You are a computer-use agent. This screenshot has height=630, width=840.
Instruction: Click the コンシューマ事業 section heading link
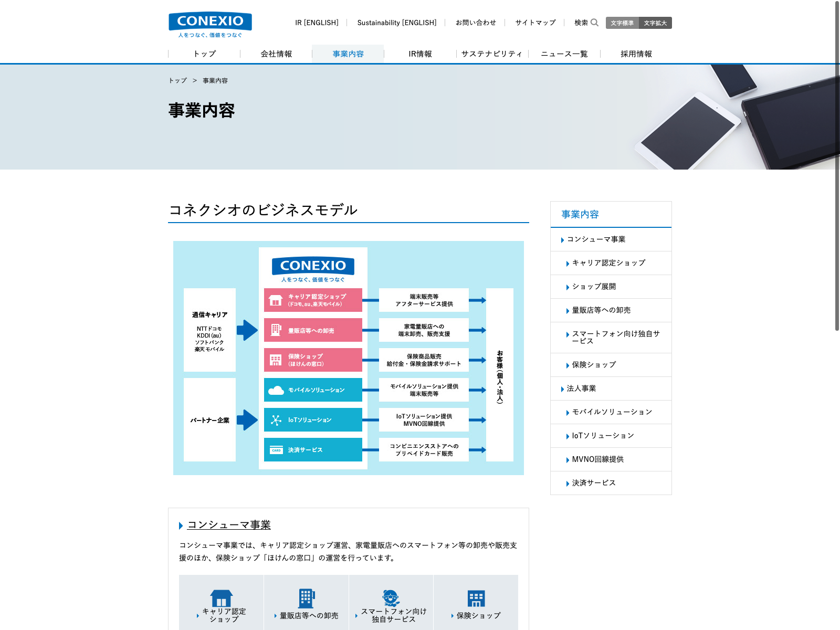pos(229,525)
